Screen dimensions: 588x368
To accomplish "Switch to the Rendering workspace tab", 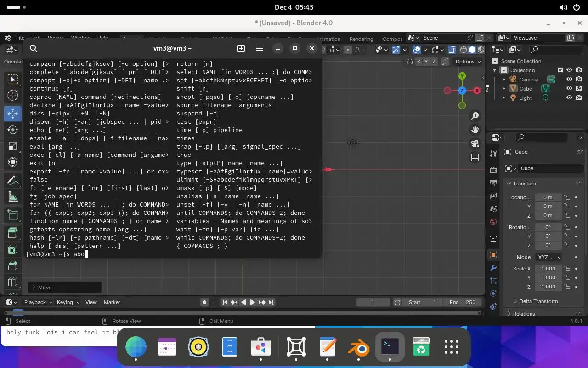I will pos(361,39).
